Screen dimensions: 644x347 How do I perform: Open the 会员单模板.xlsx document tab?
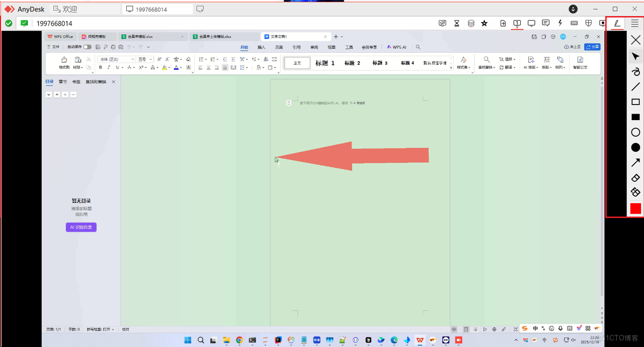(x=141, y=37)
